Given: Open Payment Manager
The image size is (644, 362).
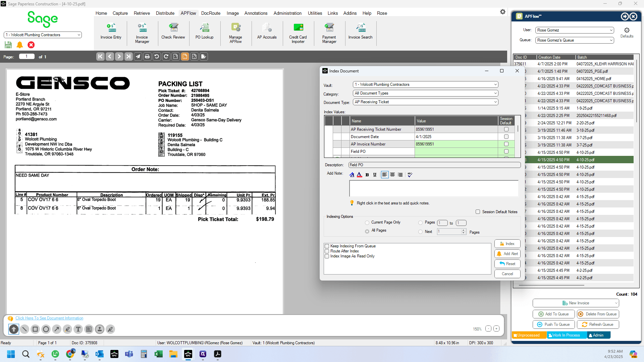Looking at the screenshot, I should coord(329,33).
